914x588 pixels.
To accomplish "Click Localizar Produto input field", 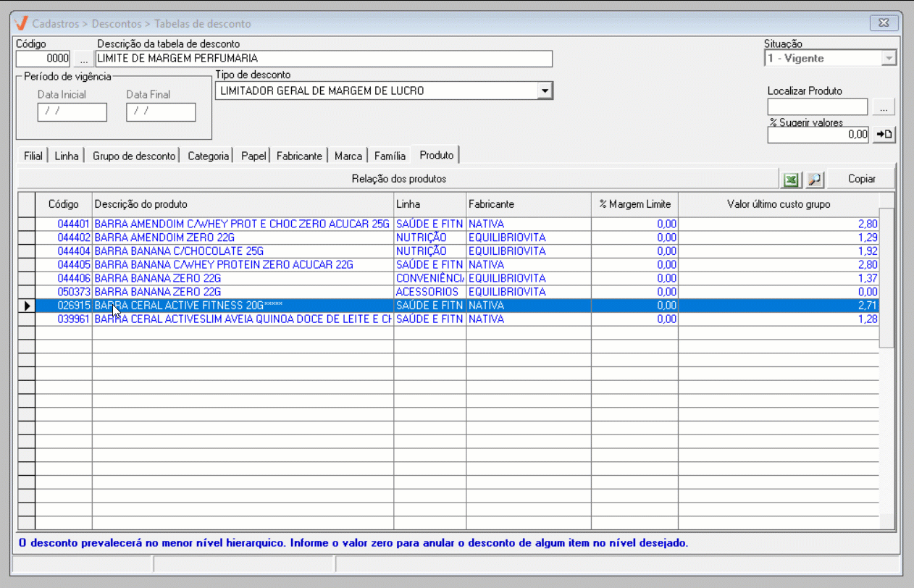I will click(818, 107).
